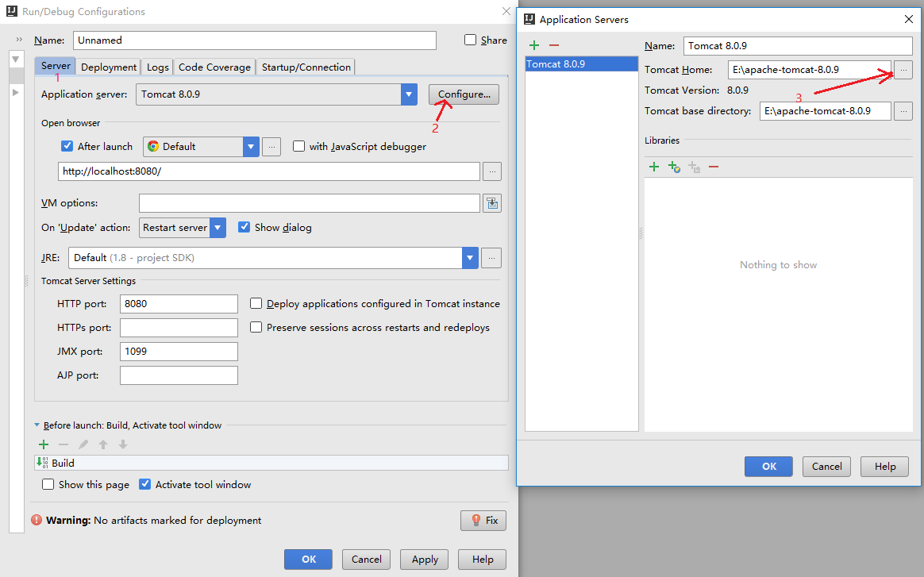Browse for Tomcat Home directory
This screenshot has height=577, width=924.
click(x=903, y=70)
